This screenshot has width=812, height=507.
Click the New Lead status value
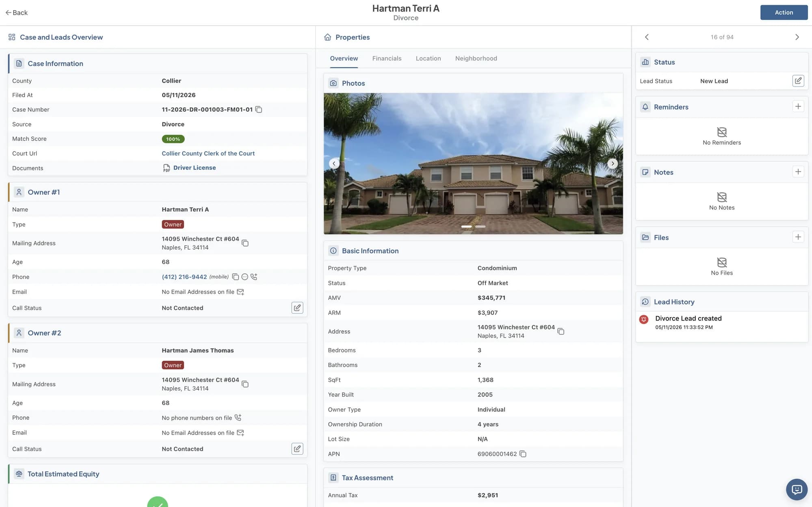[x=714, y=81]
